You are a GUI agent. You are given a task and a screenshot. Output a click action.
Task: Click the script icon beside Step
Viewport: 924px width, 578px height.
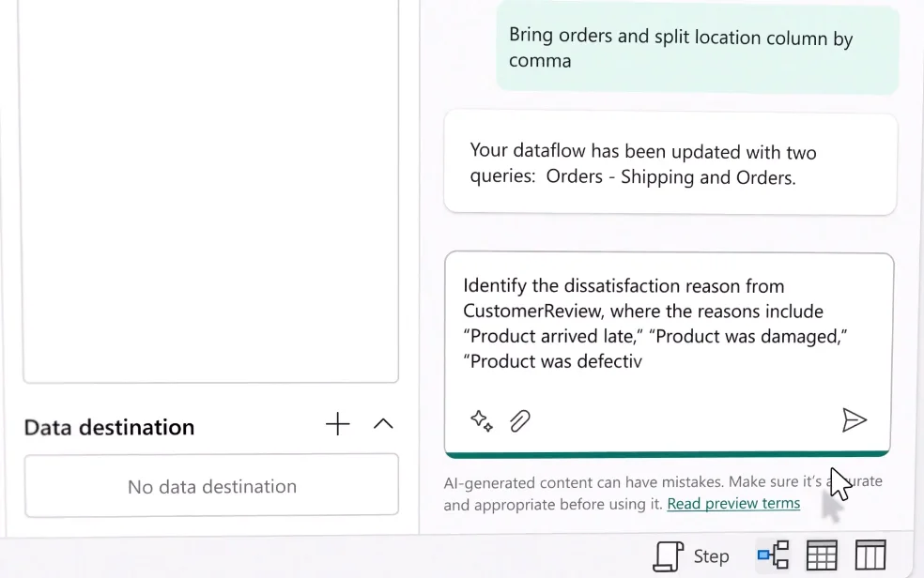668,556
